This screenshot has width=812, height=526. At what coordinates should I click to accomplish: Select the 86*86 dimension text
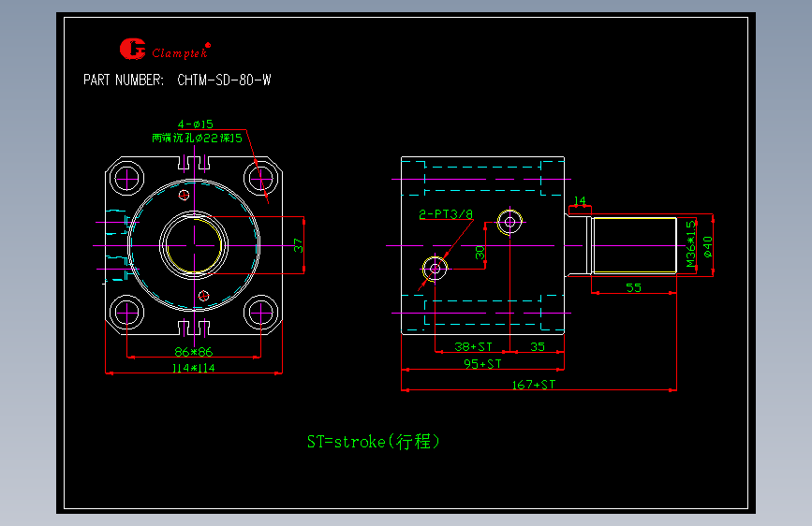point(194,352)
